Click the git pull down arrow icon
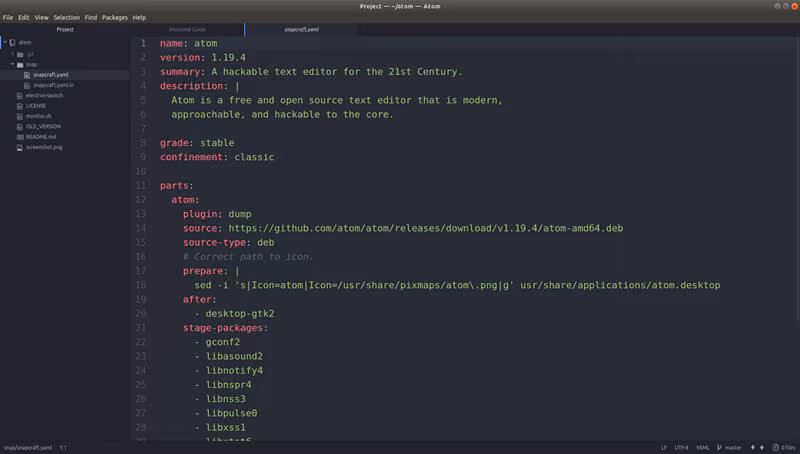Viewport: 800px width, 454px height. point(753,448)
